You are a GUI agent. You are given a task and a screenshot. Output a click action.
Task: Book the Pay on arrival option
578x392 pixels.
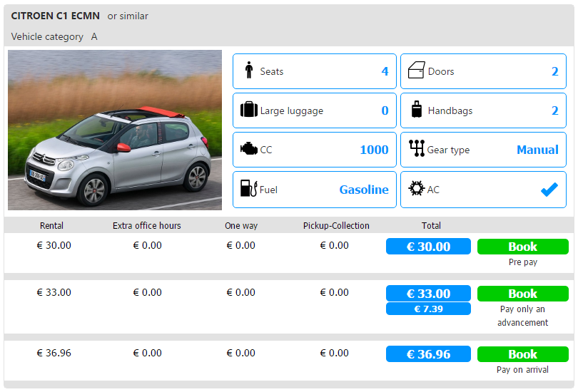[523, 354]
